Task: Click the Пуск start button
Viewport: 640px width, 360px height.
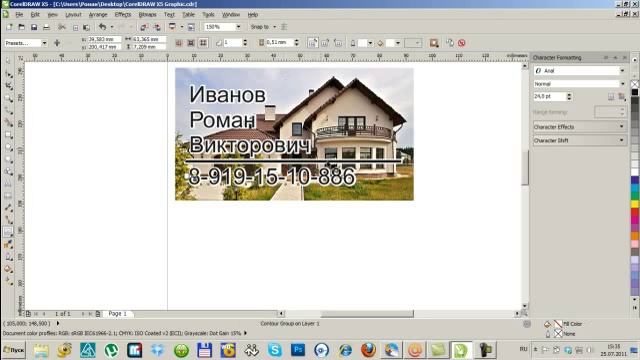Action: coord(13,350)
